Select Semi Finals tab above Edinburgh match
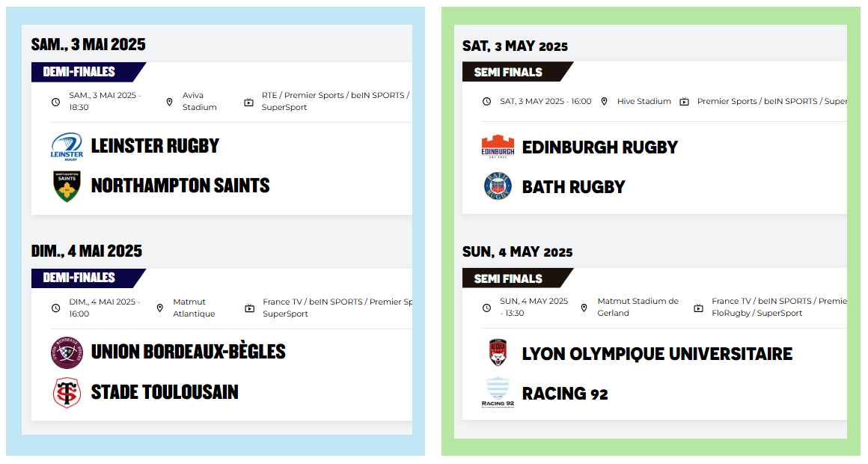 (509, 72)
